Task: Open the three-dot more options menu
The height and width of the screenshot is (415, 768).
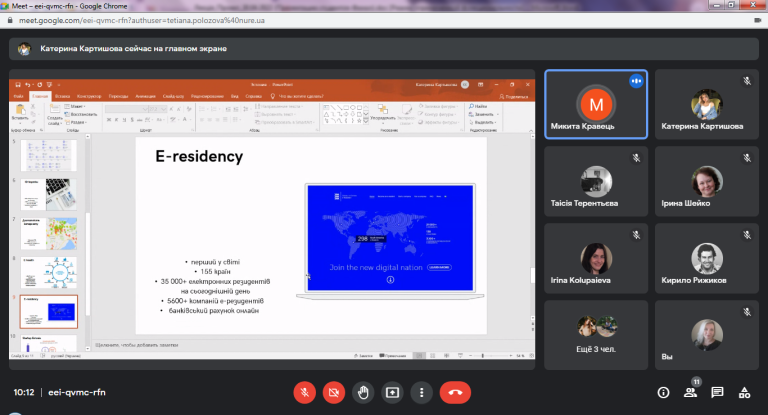Action: click(421, 392)
